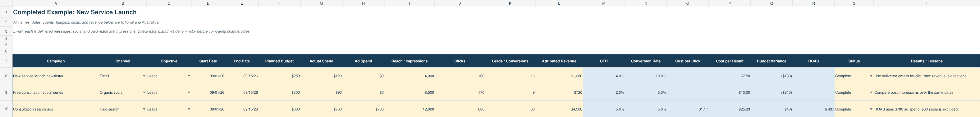
Task: Click the 'Reach / Impressions' header cell
Action: (409, 61)
